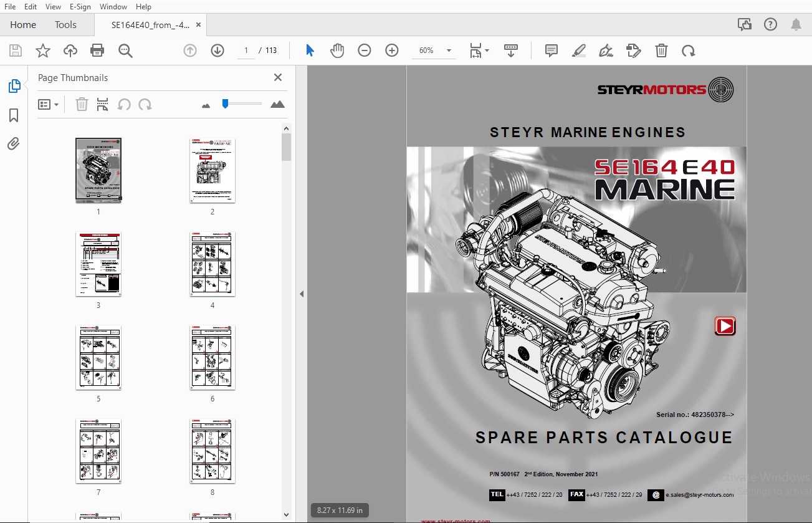Select page 6 thumbnail
This screenshot has width=812, height=523.
point(213,357)
